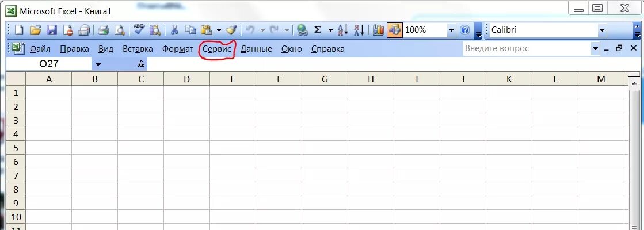
Task: Minimize the workbook window in menu bar
Action: tap(606, 49)
